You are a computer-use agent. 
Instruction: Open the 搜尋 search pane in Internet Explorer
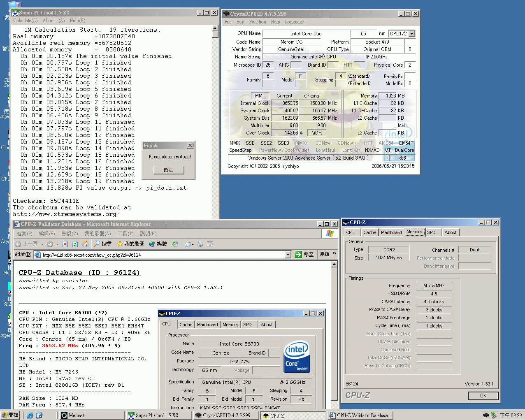point(103,244)
